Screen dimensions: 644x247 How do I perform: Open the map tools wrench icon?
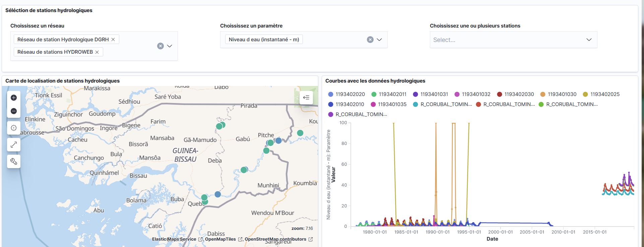click(x=14, y=161)
